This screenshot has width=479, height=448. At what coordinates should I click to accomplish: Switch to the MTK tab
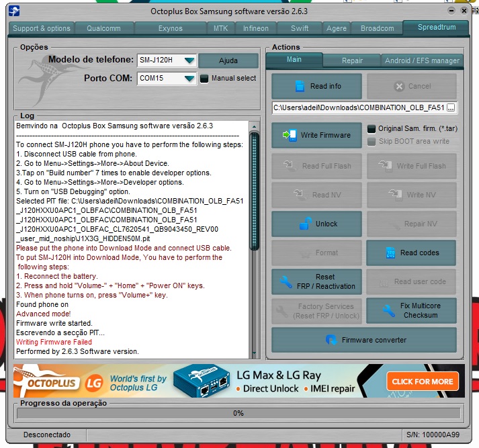220,28
